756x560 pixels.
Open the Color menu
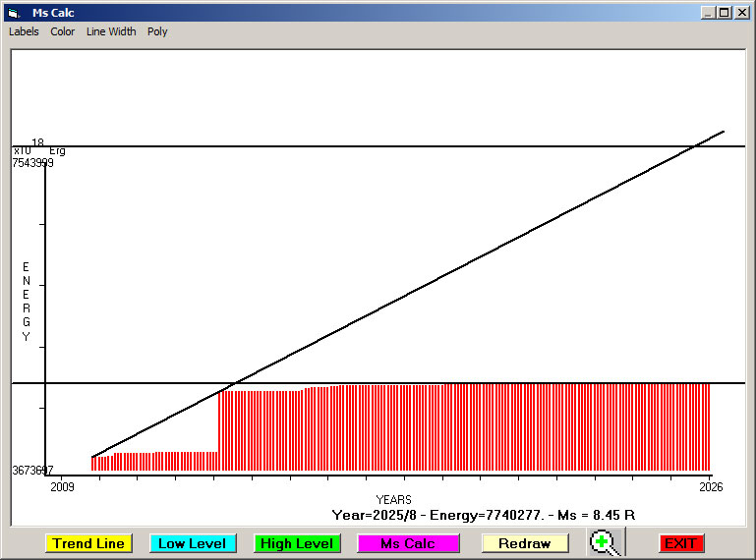tap(63, 31)
